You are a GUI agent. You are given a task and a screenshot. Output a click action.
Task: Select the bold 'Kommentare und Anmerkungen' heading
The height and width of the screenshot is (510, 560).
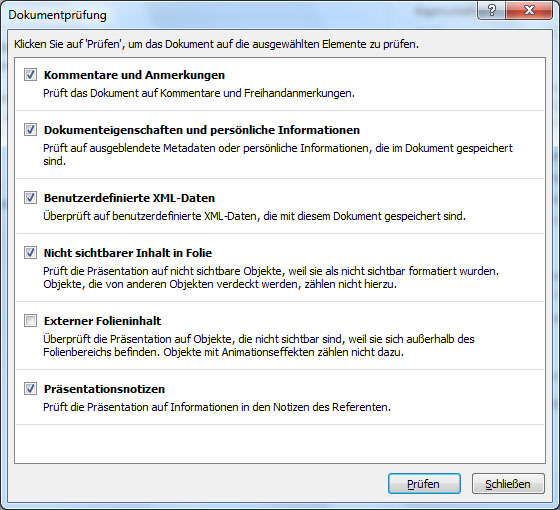[x=134, y=75]
